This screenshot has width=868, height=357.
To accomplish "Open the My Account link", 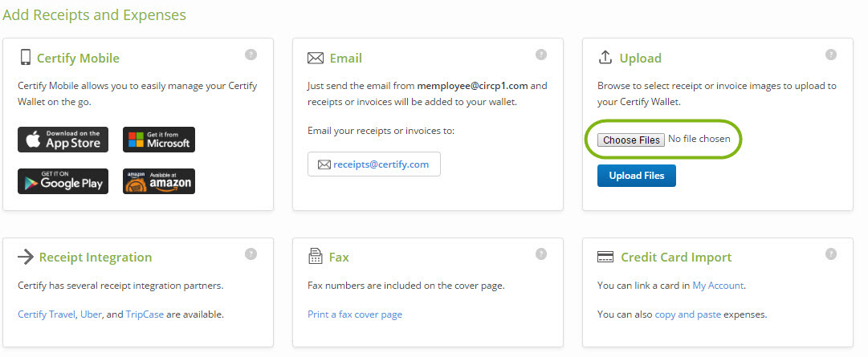I will [718, 286].
